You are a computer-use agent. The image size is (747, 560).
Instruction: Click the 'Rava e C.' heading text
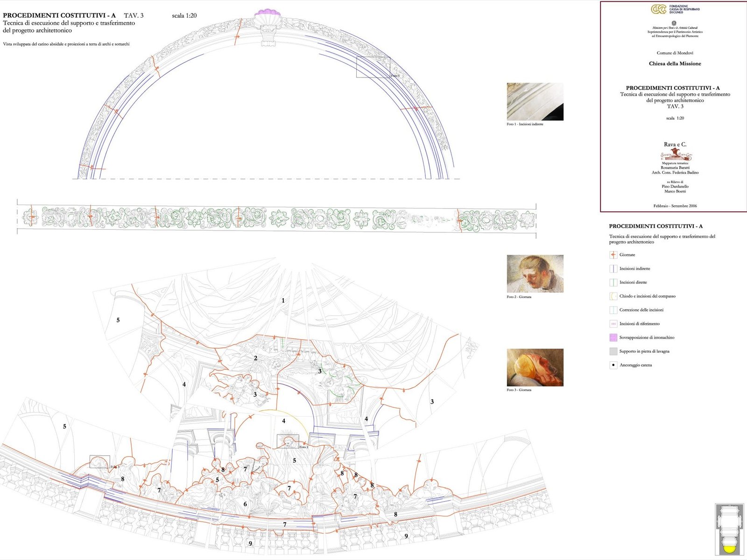click(675, 145)
